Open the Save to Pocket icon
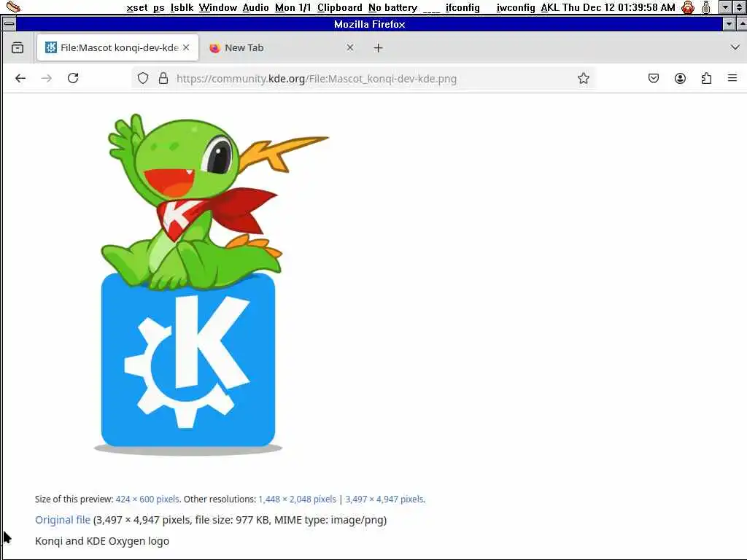747x560 pixels. pos(654,78)
